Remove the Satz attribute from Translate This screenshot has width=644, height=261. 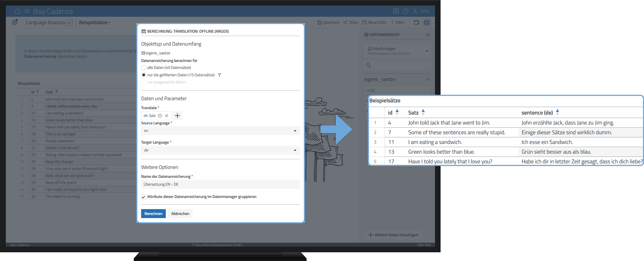tap(167, 116)
